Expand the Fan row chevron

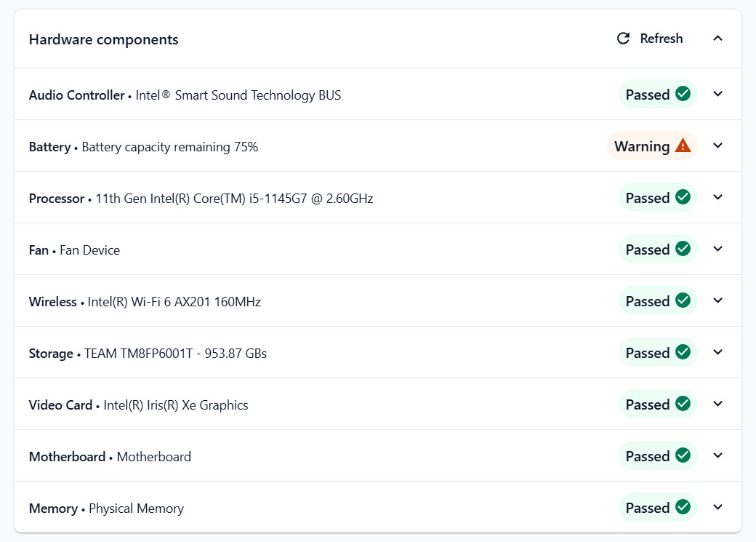(717, 249)
